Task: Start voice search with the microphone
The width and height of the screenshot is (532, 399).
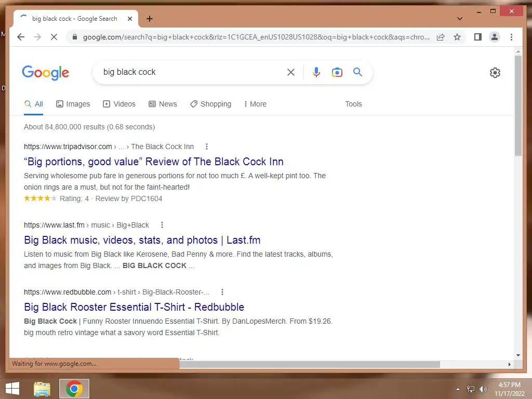Action: click(316, 72)
